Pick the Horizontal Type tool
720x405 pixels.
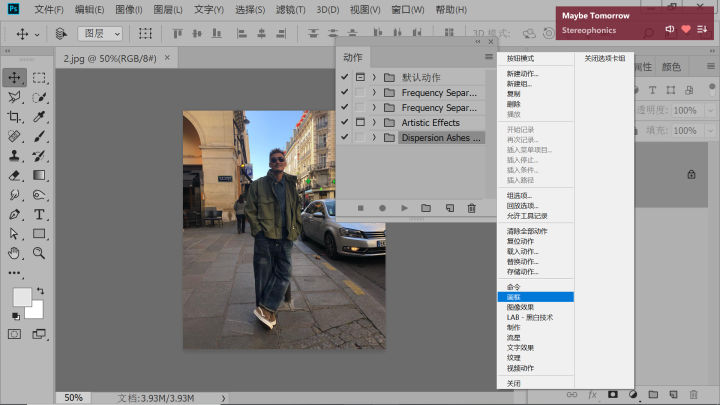click(x=39, y=214)
